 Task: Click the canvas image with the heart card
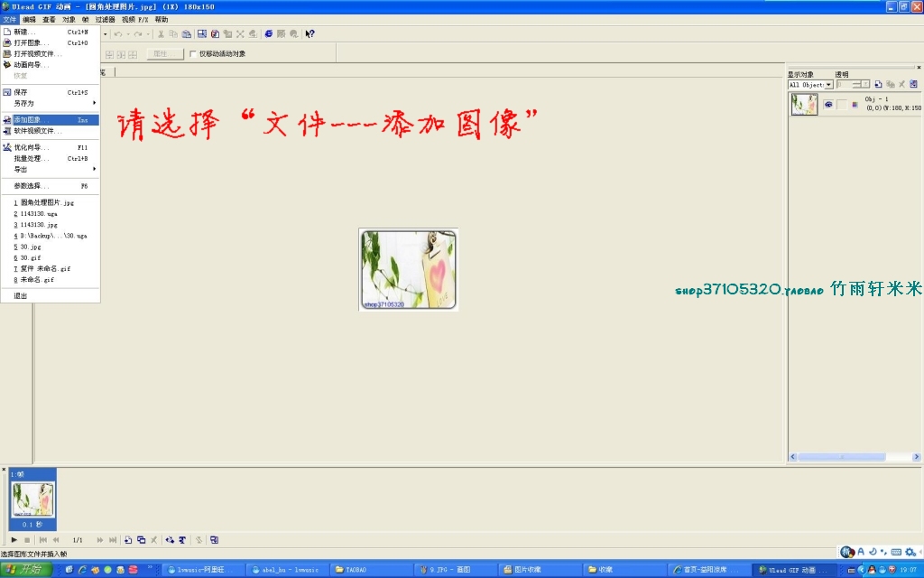(x=409, y=269)
